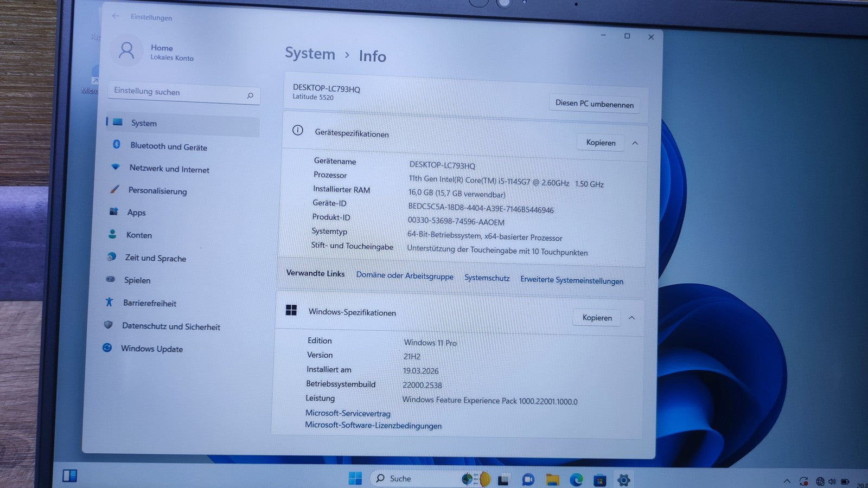Viewport: 868px width, 488px height.
Task: Click the Installierter RAM value 16,0 GB
Action: pos(457,193)
